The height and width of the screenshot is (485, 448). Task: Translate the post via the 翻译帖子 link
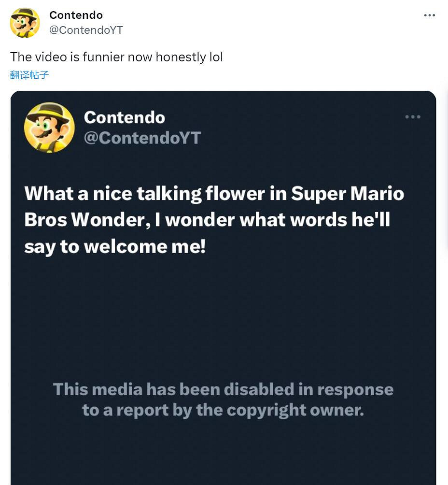(29, 75)
